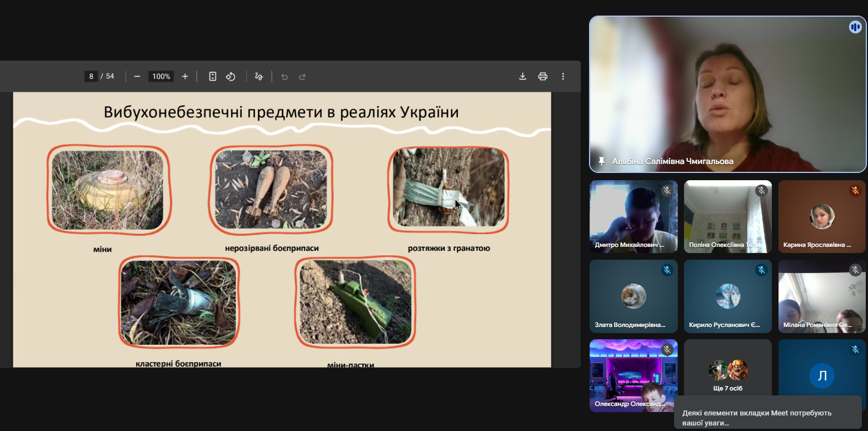Click the Zoom in icon in the PDF toolbar
The width and height of the screenshot is (868, 431).
coord(185,76)
